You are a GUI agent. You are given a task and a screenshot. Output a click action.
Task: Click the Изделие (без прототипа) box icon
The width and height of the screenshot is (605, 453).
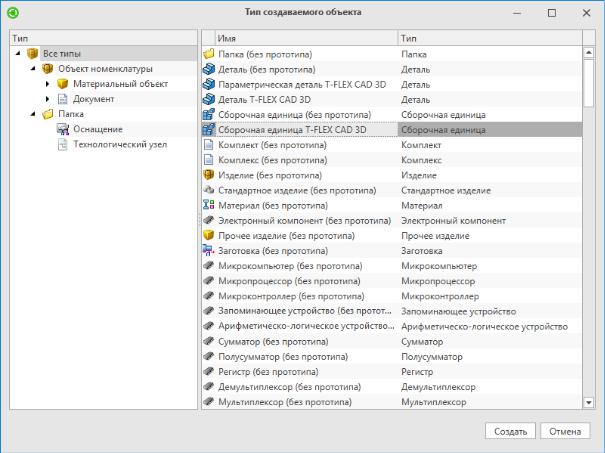(x=209, y=175)
